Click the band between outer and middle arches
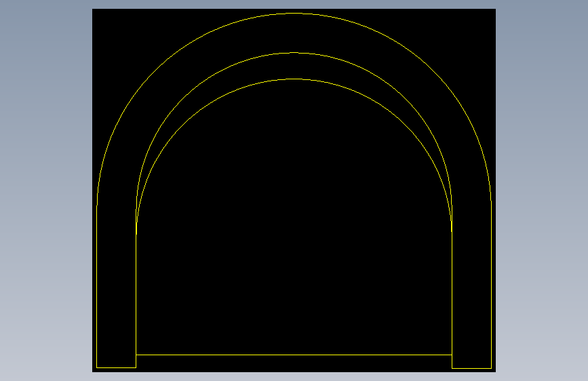This screenshot has width=588, height=381. (x=294, y=33)
